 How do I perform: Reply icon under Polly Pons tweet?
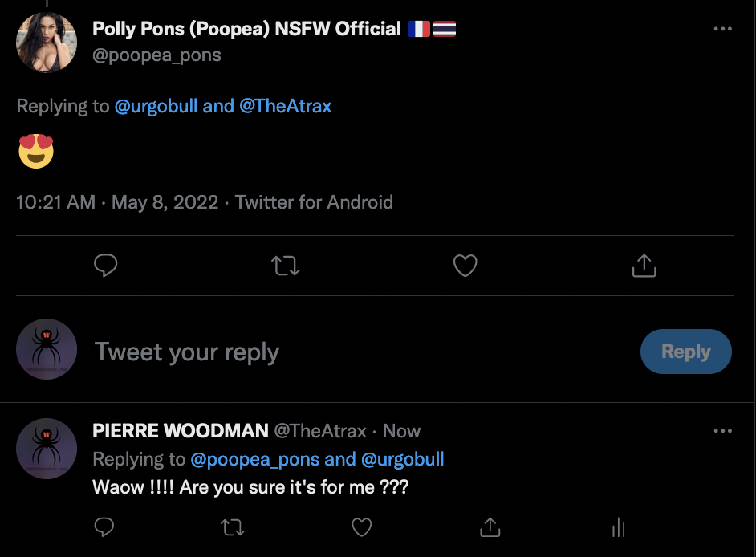[x=106, y=266]
